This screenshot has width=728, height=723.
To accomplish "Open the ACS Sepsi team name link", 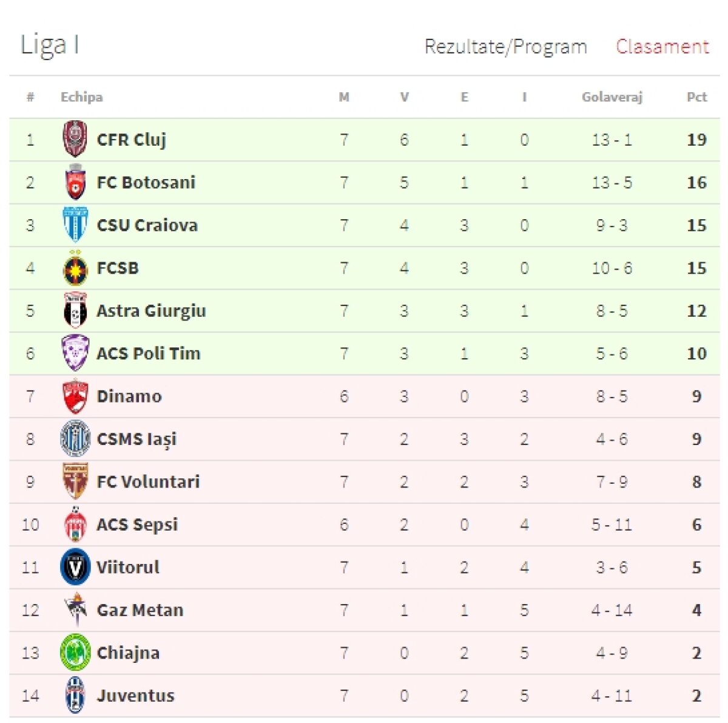I will click(x=137, y=524).
